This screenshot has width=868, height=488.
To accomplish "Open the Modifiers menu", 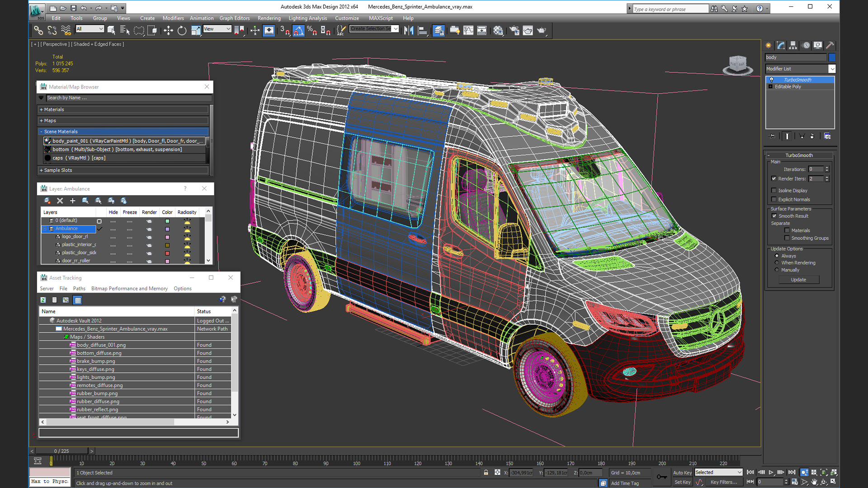I will [173, 18].
